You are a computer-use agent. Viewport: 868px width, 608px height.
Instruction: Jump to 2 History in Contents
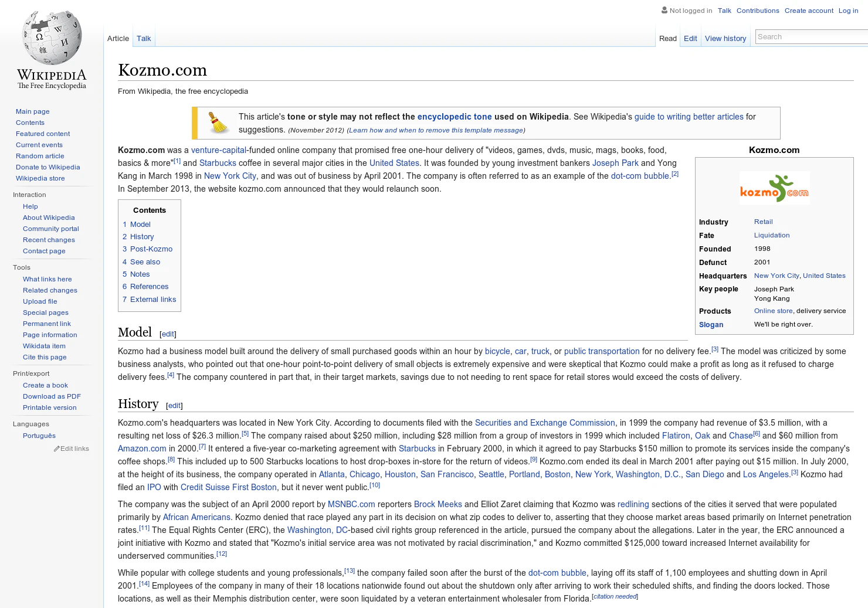[x=138, y=237]
